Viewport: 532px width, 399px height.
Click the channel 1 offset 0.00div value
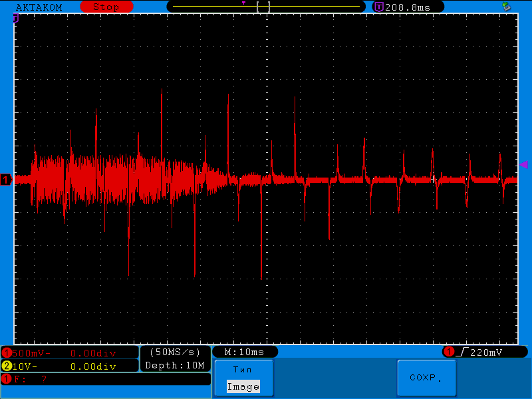[93, 353]
